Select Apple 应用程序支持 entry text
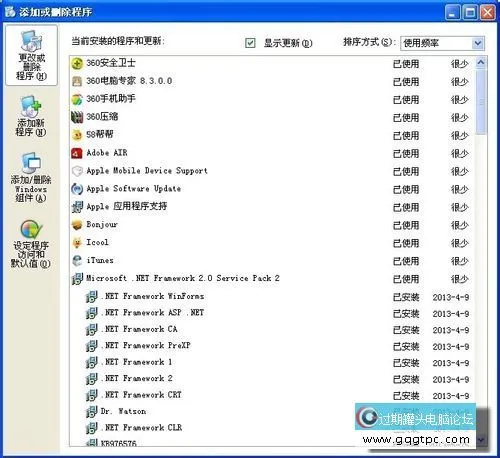Viewport: 500px width, 458px height. tap(126, 206)
